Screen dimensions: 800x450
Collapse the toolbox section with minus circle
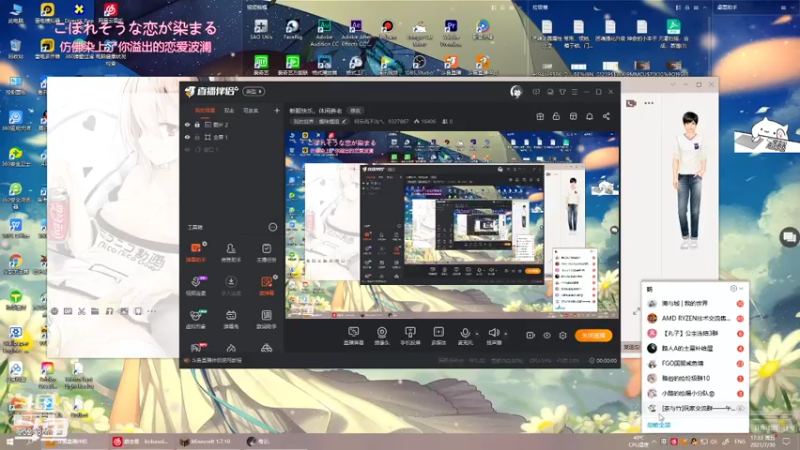pos(272,227)
